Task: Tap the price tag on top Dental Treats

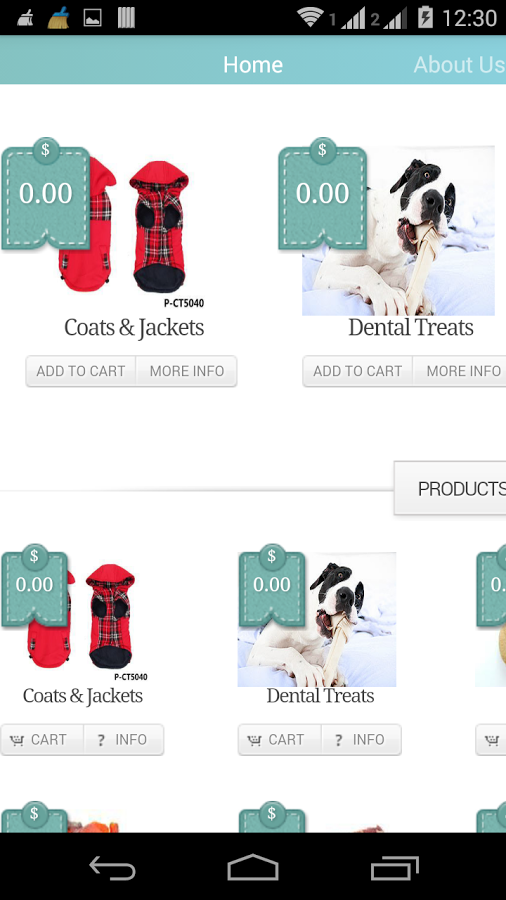Action: click(322, 194)
